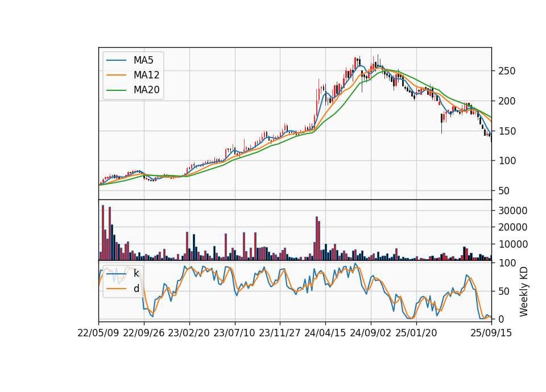Click the blue MA5 legend line sample
This screenshot has height=392, width=546.
[x=116, y=60]
